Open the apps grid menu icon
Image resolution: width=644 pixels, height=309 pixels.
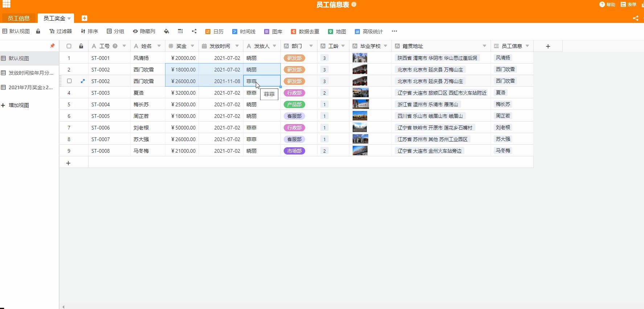[x=7, y=4]
